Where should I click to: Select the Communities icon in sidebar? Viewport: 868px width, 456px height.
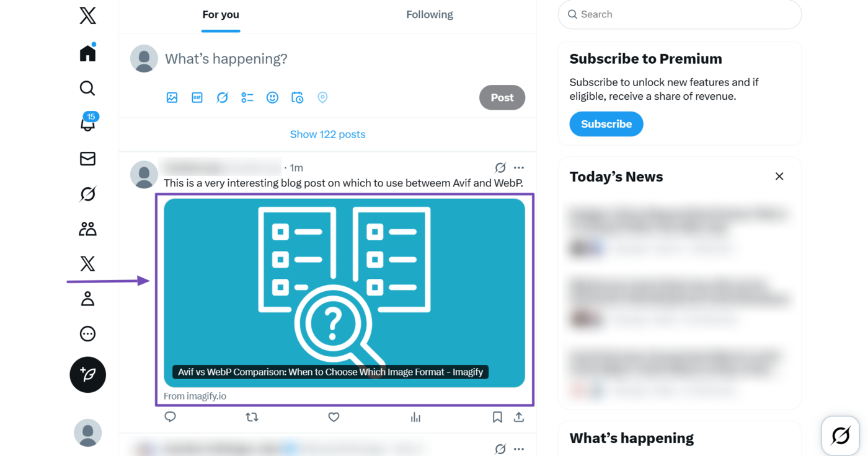[87, 228]
